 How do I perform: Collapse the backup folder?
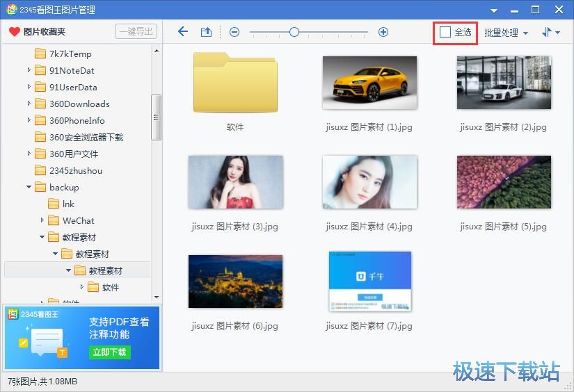[29, 187]
